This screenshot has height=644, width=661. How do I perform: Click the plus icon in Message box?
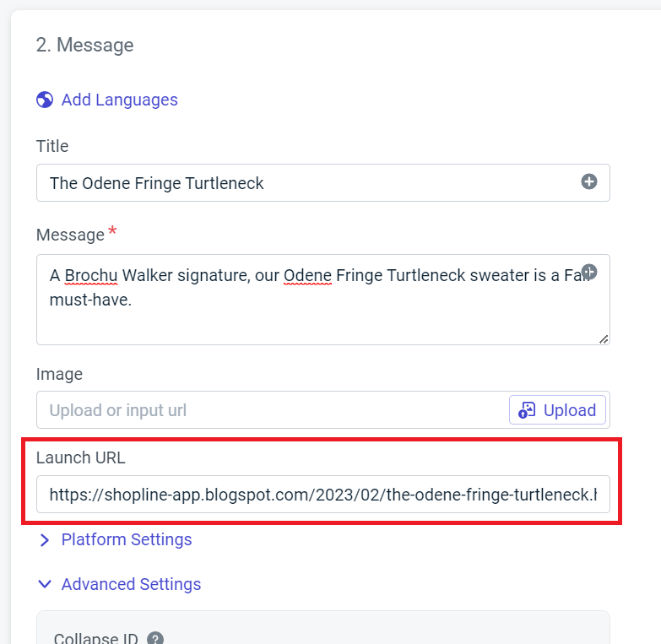(590, 272)
